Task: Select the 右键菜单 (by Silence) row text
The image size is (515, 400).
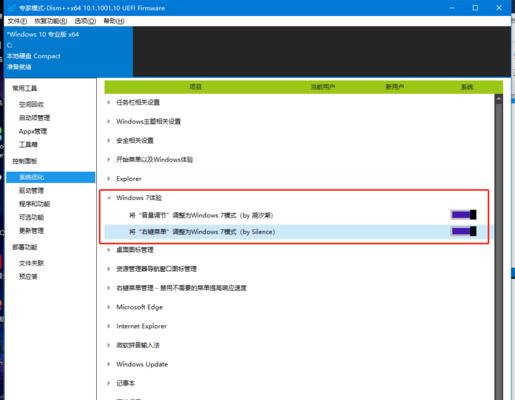Action: pyautogui.click(x=202, y=232)
